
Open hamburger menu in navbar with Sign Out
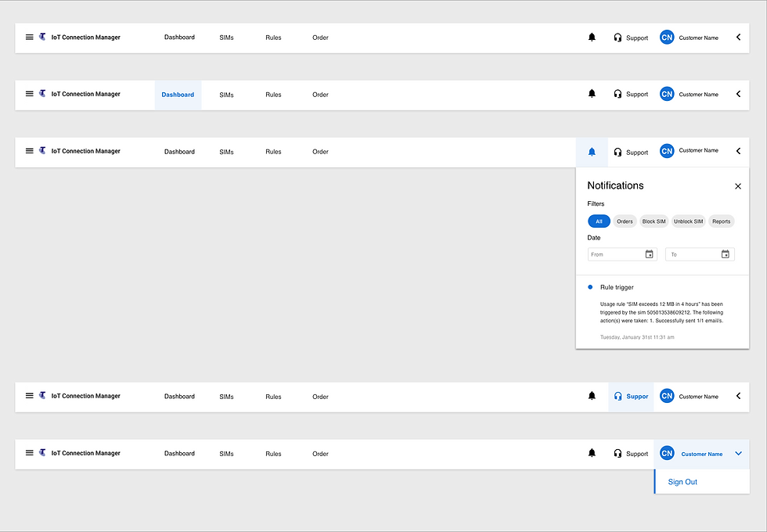pos(30,453)
